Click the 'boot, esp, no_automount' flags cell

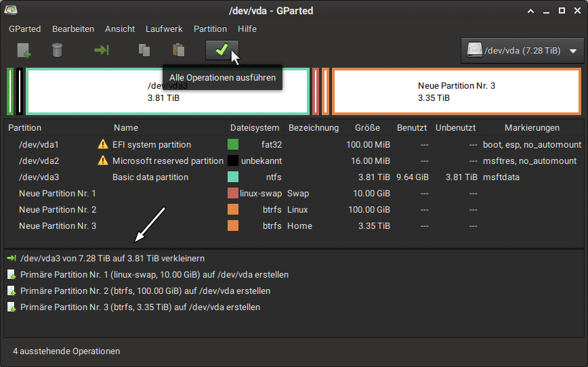pos(532,145)
